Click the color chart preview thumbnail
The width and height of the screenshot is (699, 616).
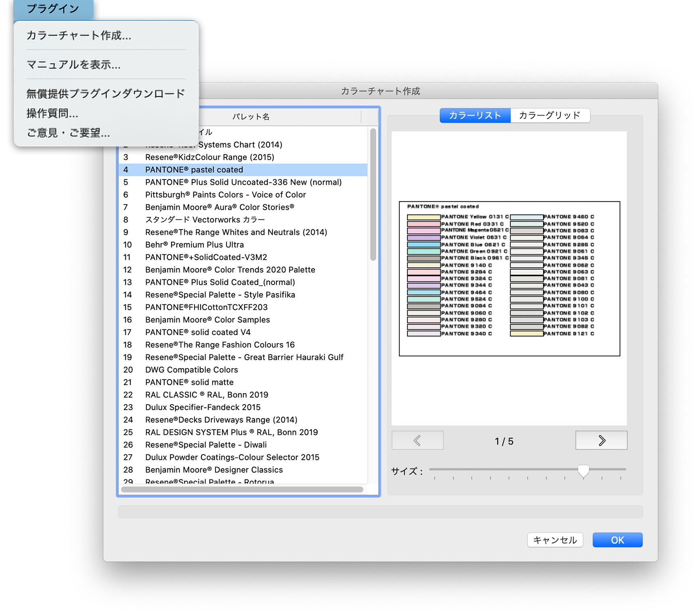(509, 279)
